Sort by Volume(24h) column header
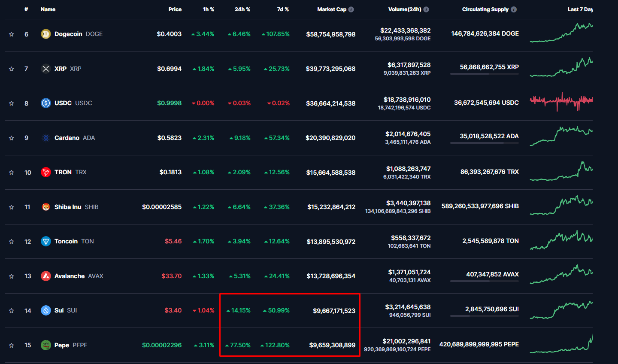Screen dimensions: 618x364 [405, 9]
